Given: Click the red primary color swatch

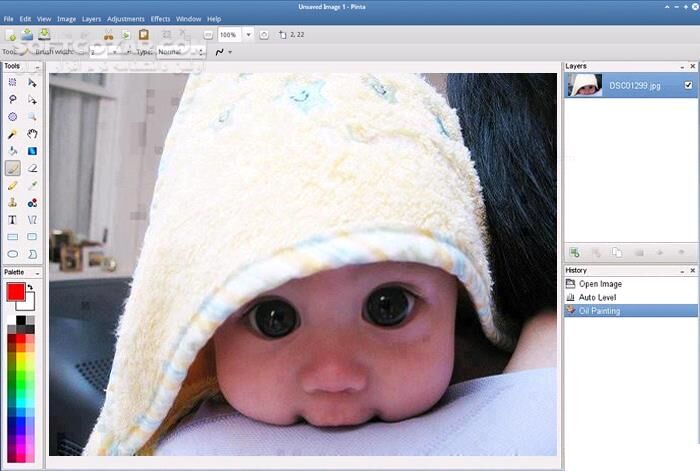Looking at the screenshot, I should (15, 292).
